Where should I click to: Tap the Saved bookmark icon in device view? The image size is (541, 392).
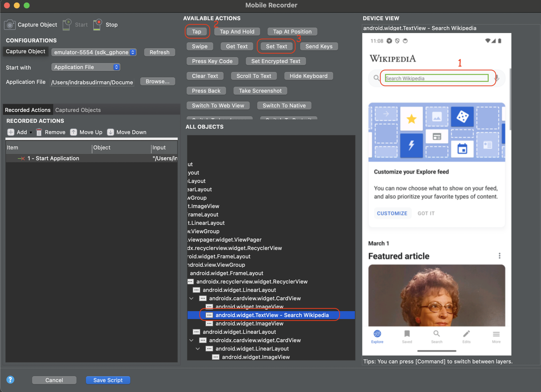(407, 334)
